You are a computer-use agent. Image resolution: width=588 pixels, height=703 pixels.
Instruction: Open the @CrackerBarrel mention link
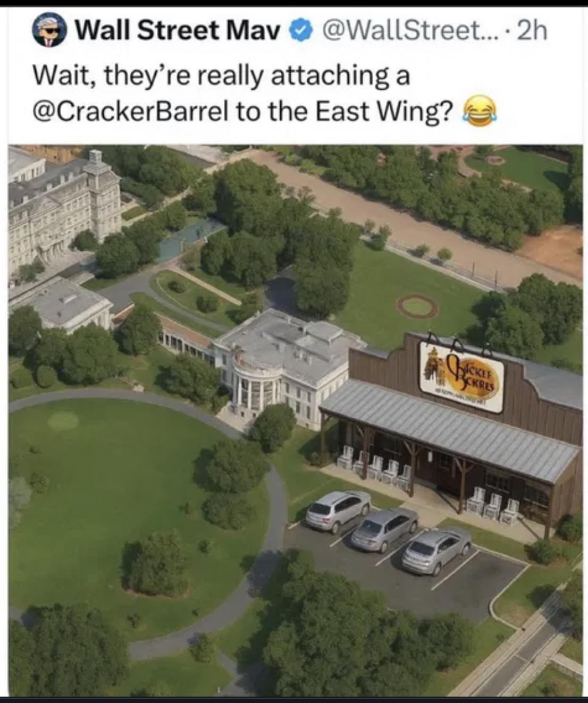pos(131,111)
